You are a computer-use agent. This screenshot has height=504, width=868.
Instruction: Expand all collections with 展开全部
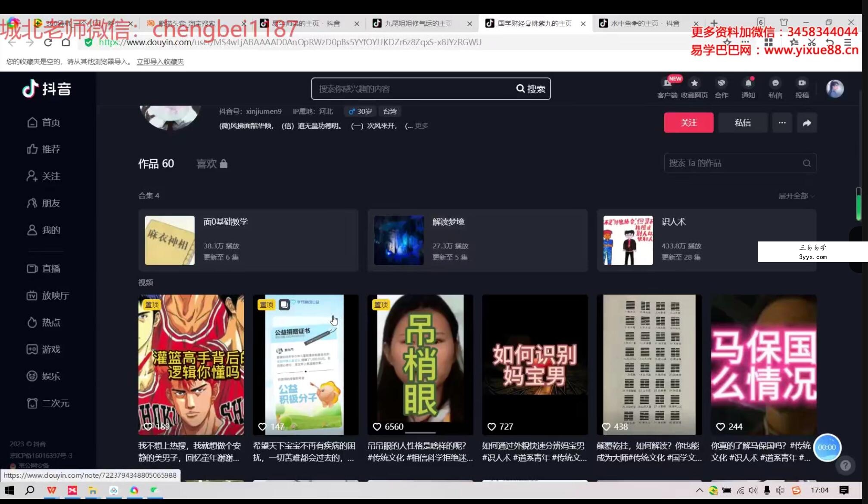[796, 196]
